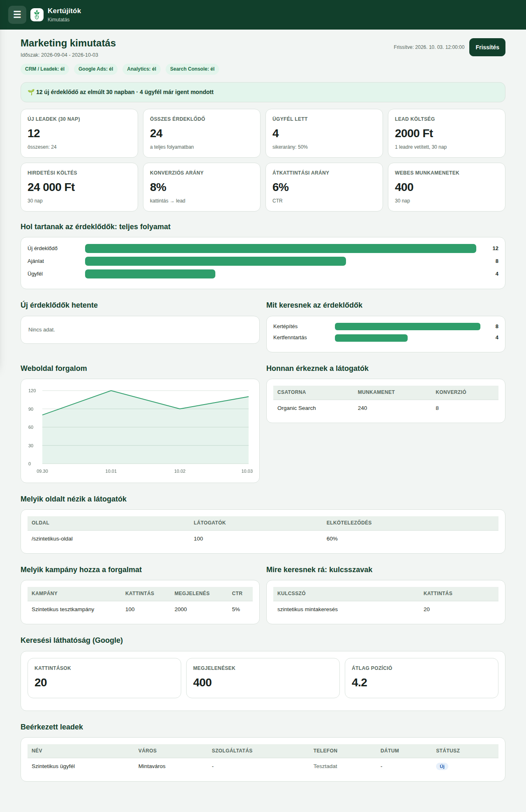Viewport: 526px width, 812px height.
Task: Click the Webes munkamenetek card
Action: [x=447, y=187]
